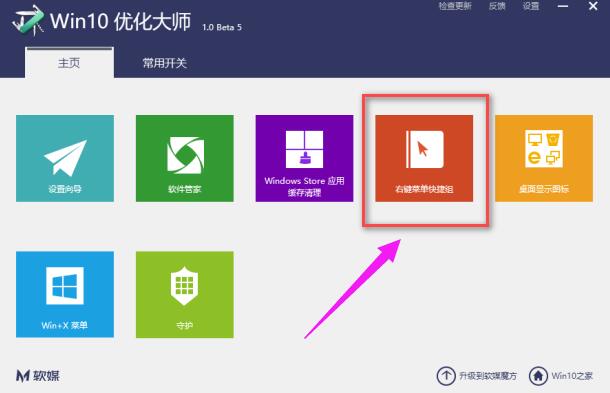The width and height of the screenshot is (610, 393).
Task: Click the 升级到软媒魔方 link
Action: (488, 376)
